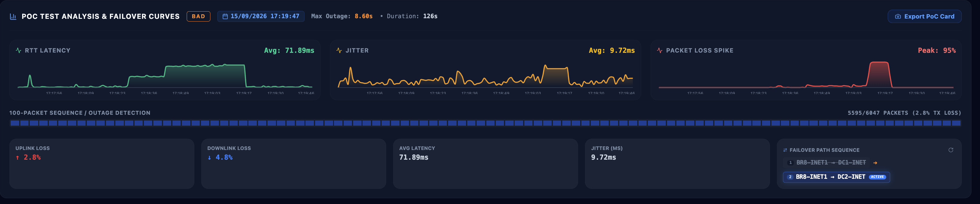Screen dimensions: 980x204
Task: Click the BAD status badge
Action: (x=198, y=16)
